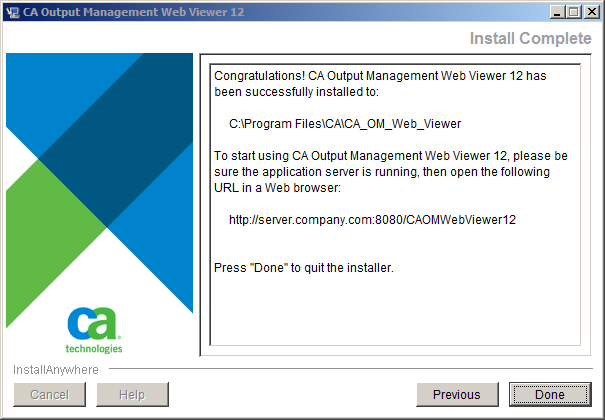The width and height of the screenshot is (605, 420).
Task: Click the InstallAnywhere label
Action: coord(56,369)
